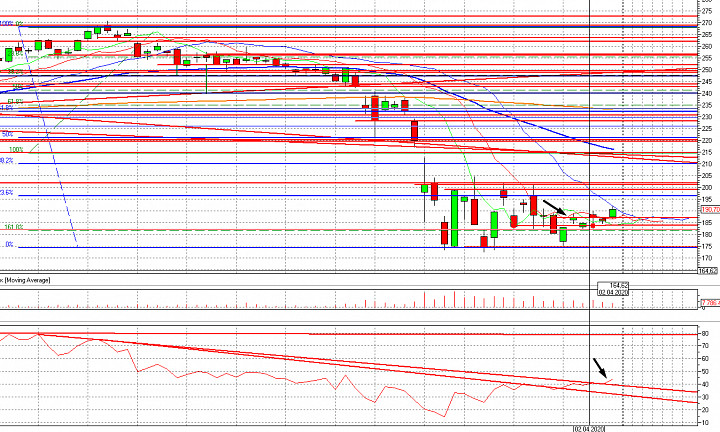This screenshot has width=720, height=432.
Task: Click the [Moving Average] indicator label
Action: pos(27,280)
